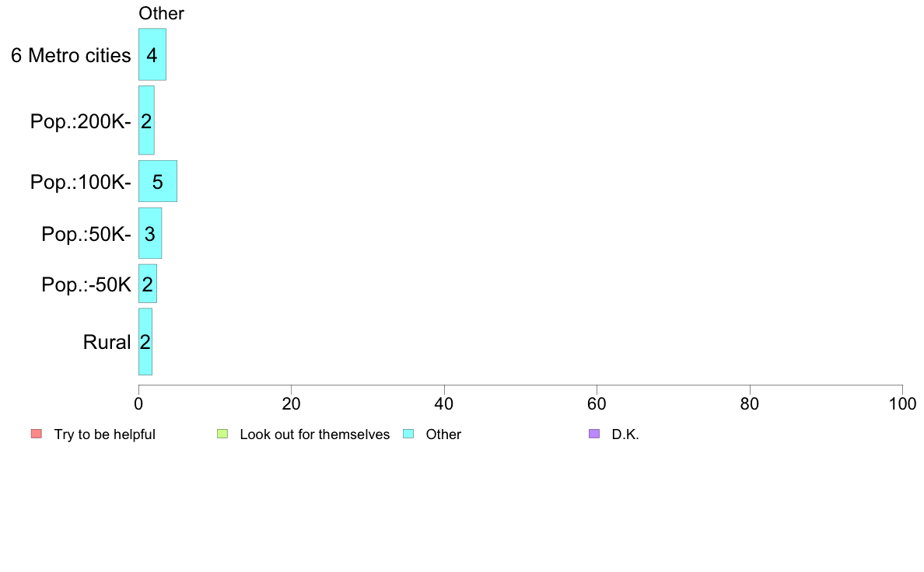Click the 6 Metro cities axis label
Viewport: 924px width, 572px height.
coord(71,55)
